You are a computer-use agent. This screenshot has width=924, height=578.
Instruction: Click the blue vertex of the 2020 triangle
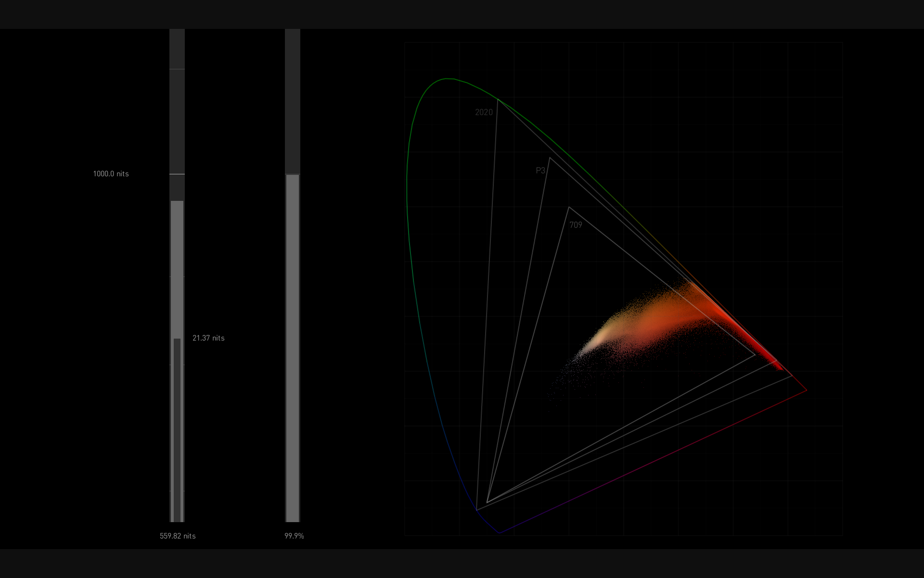476,510
